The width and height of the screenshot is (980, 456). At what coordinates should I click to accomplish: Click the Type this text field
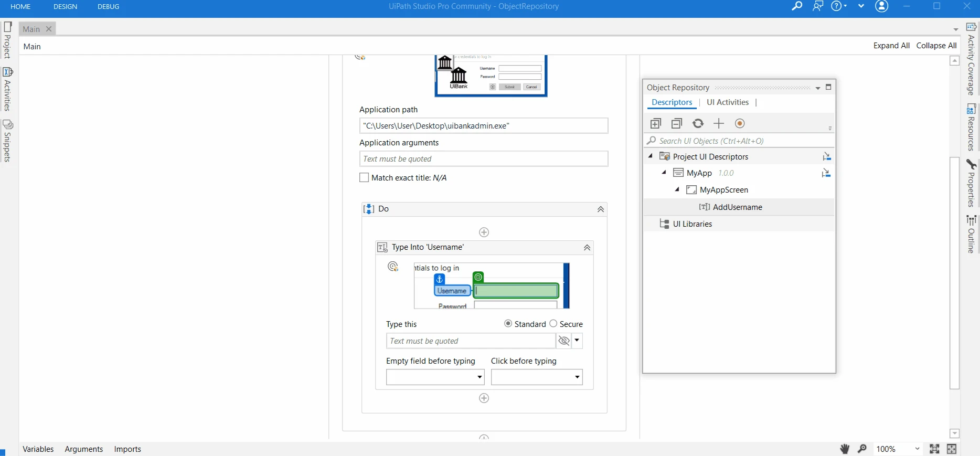[x=471, y=341]
